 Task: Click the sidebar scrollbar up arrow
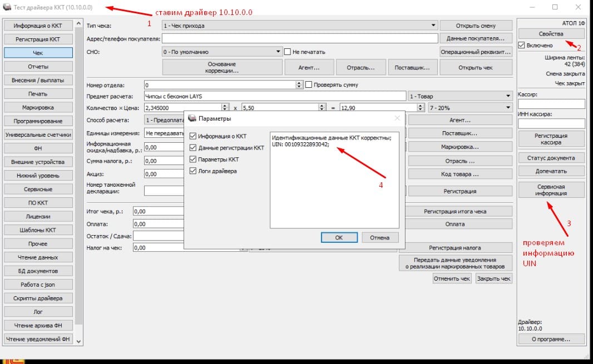[x=78, y=23]
